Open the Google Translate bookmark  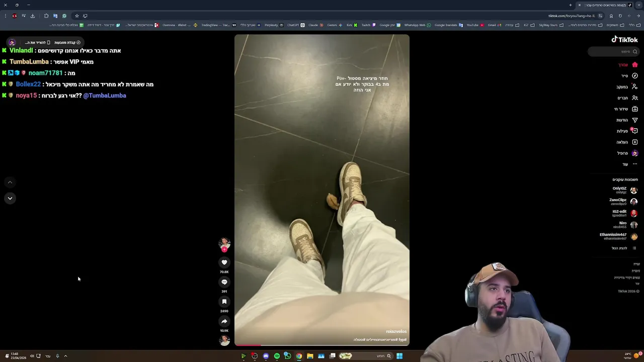click(448, 25)
